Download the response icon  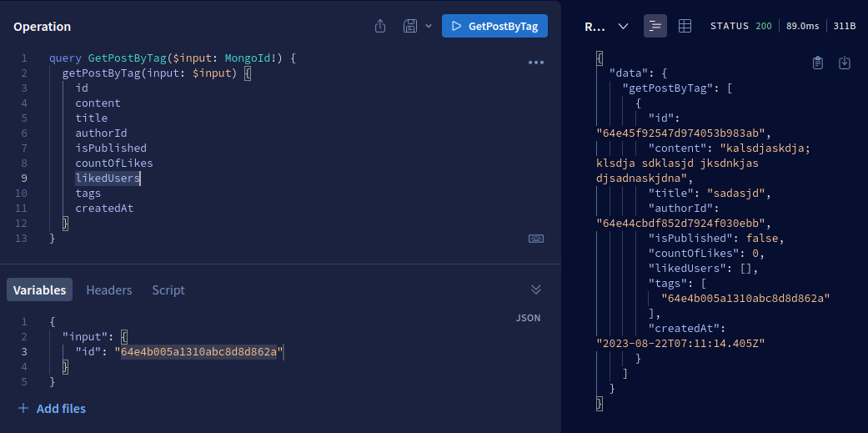coord(844,63)
